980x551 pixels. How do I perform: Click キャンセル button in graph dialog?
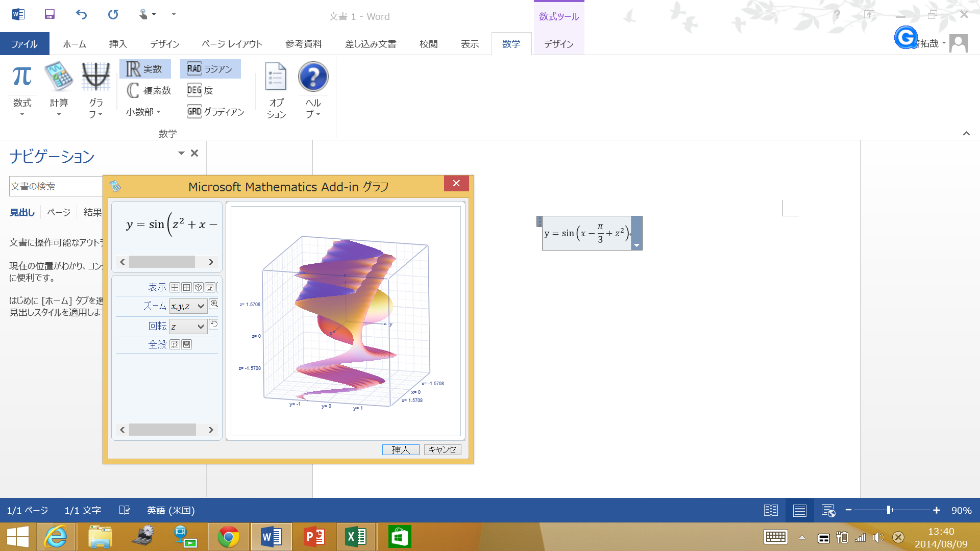pos(443,449)
